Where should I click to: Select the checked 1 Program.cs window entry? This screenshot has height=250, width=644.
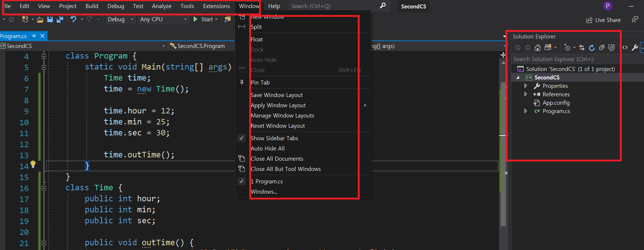(x=267, y=182)
